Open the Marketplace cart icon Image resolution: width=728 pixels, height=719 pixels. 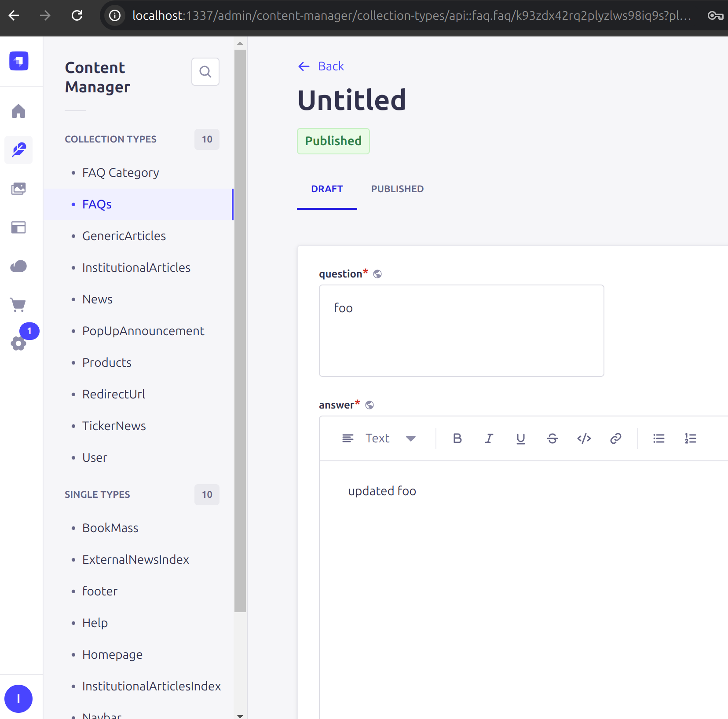[18, 304]
